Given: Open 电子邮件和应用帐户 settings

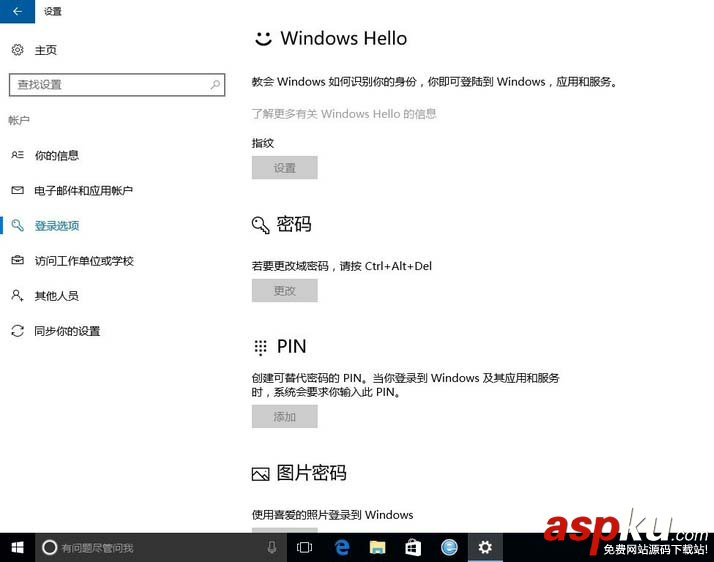Looking at the screenshot, I should 84,190.
